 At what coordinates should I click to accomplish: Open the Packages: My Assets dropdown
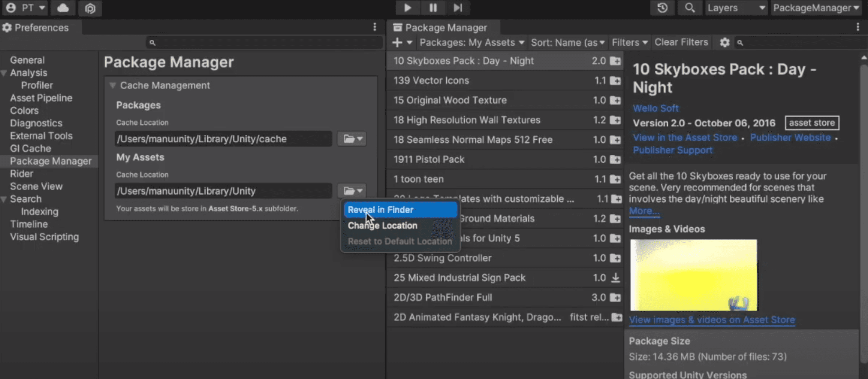[x=471, y=42]
